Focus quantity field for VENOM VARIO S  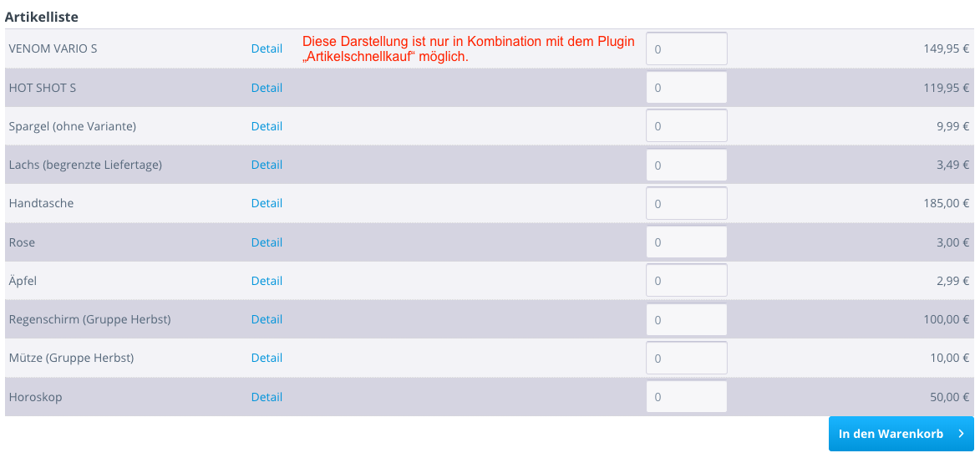pyautogui.click(x=687, y=48)
